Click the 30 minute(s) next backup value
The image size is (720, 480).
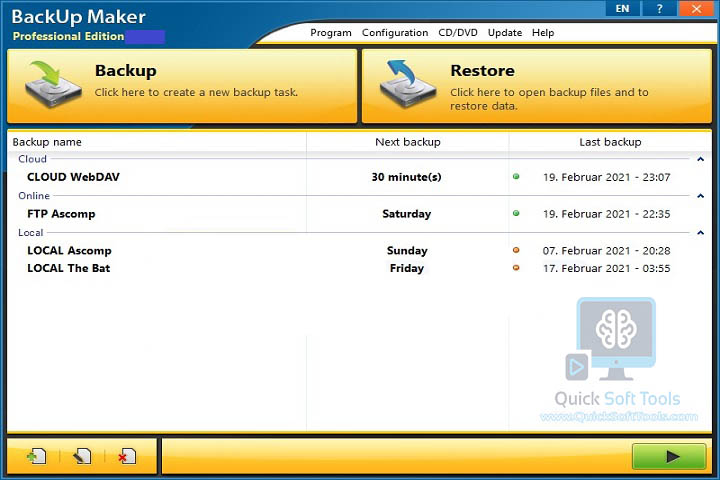[x=406, y=177]
